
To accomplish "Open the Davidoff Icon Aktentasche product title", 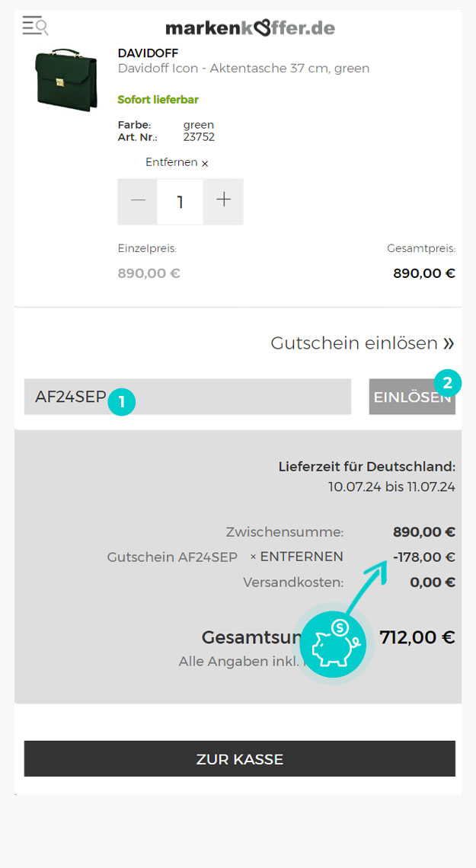I will point(244,69).
